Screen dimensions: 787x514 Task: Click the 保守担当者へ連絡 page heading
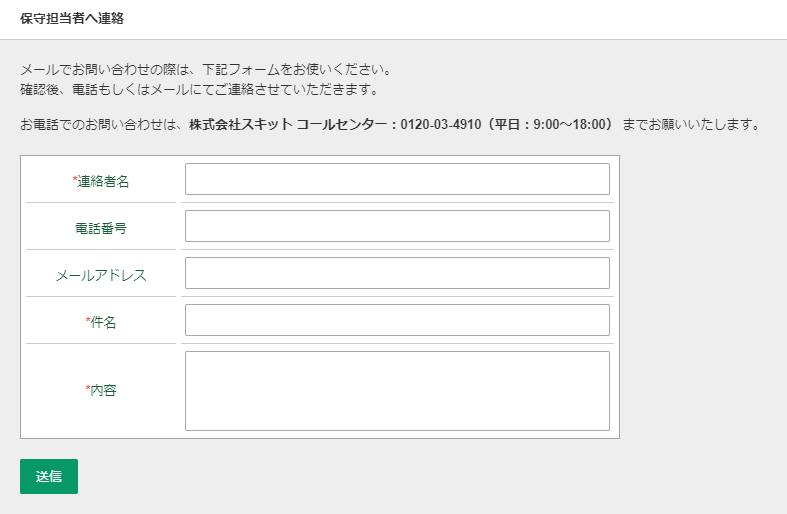pyautogui.click(x=72, y=19)
